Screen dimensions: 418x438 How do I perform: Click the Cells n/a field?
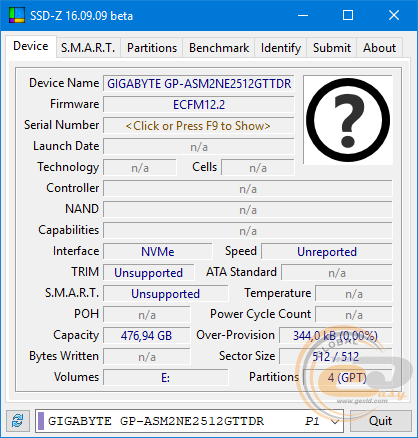(258, 168)
